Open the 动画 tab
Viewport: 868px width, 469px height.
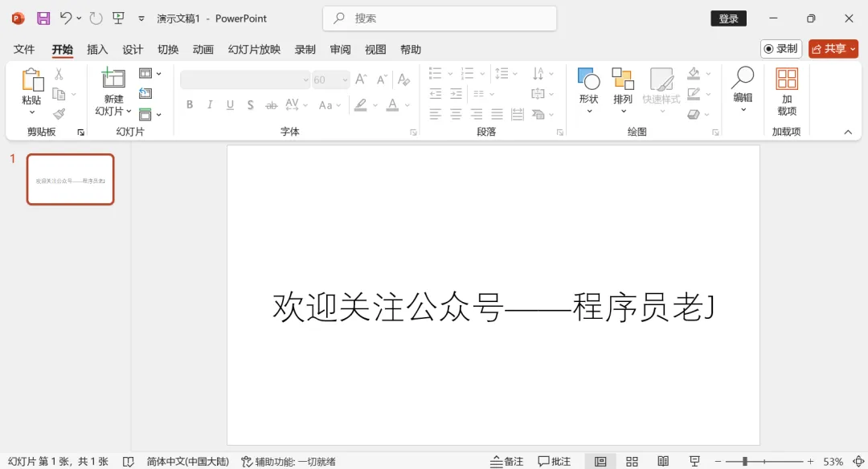[203, 49]
